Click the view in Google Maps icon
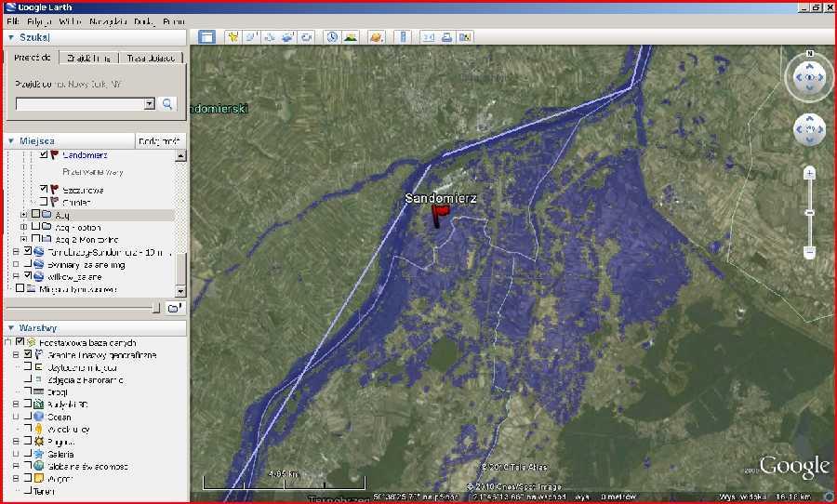This screenshot has width=837, height=504. 466,37
